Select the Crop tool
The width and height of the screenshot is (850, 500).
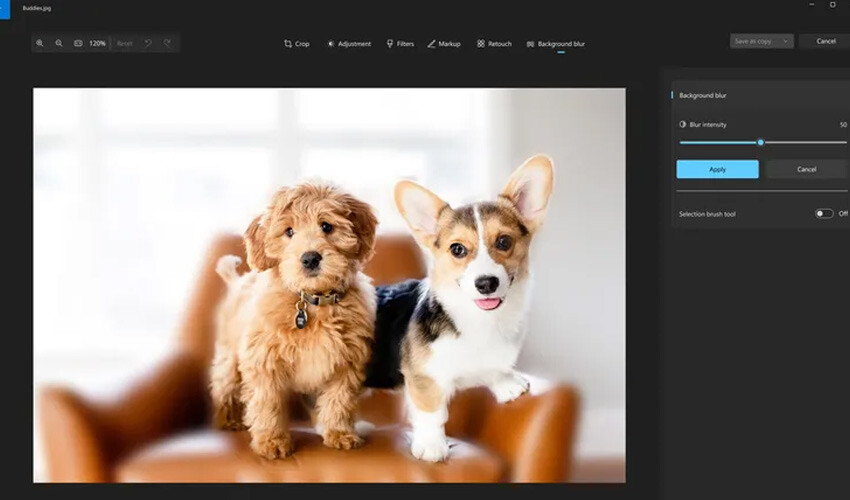pos(296,44)
